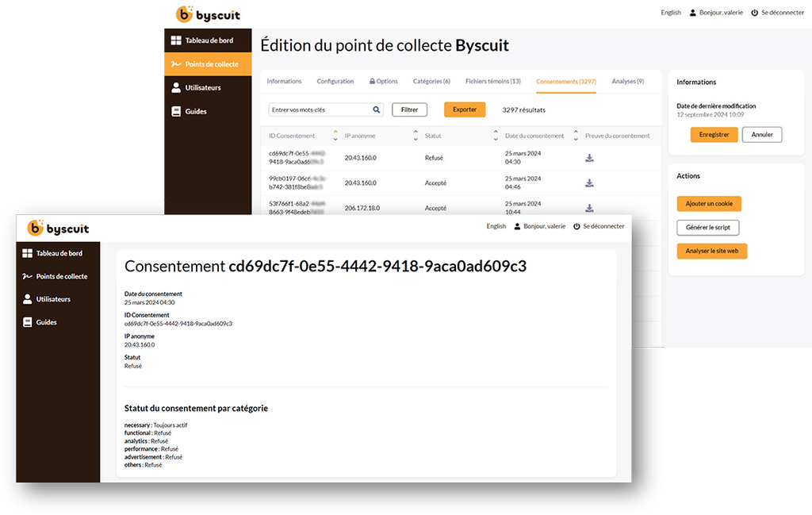Select Points de collecte in the front window sidebar
This screenshot has width=812, height=515.
coord(58,276)
